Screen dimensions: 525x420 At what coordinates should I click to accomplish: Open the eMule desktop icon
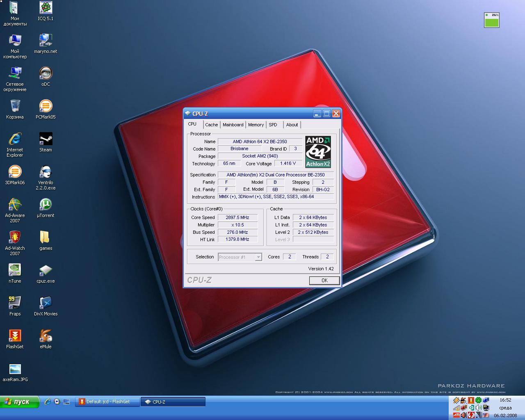[46, 339]
